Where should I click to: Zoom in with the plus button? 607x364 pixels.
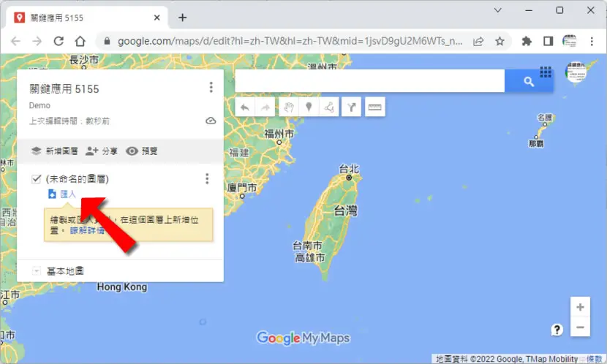(x=580, y=307)
